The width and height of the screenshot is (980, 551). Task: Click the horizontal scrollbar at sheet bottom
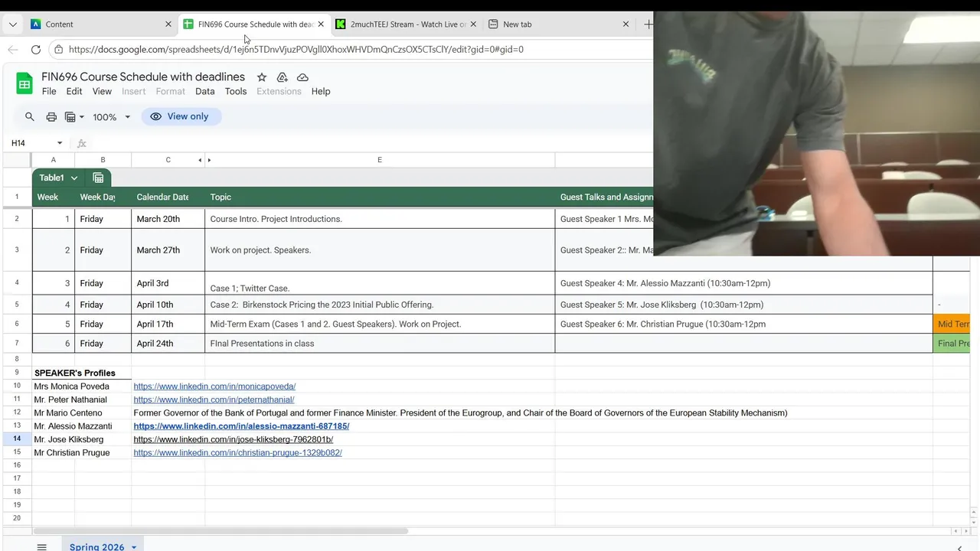220,530
